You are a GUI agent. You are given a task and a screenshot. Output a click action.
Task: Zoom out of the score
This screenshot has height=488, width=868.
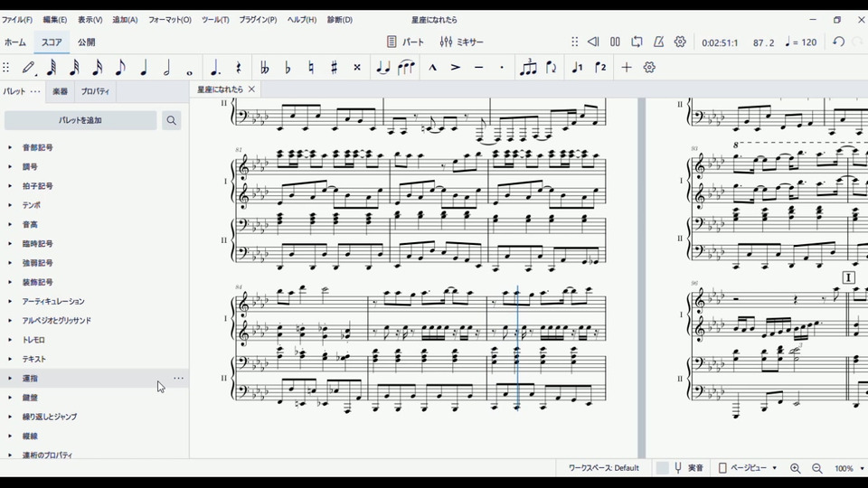click(x=817, y=468)
